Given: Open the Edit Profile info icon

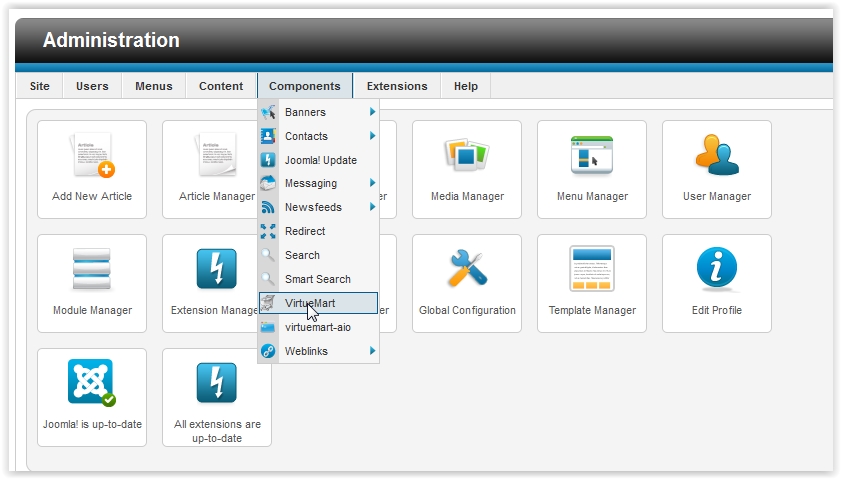Looking at the screenshot, I should (x=716, y=270).
